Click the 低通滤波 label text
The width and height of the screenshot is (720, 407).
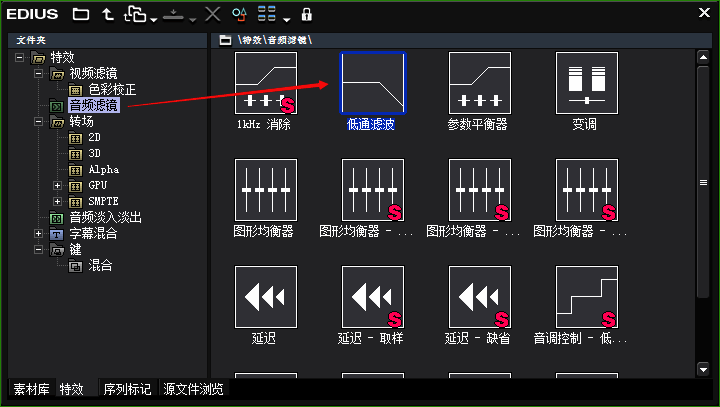pos(371,124)
